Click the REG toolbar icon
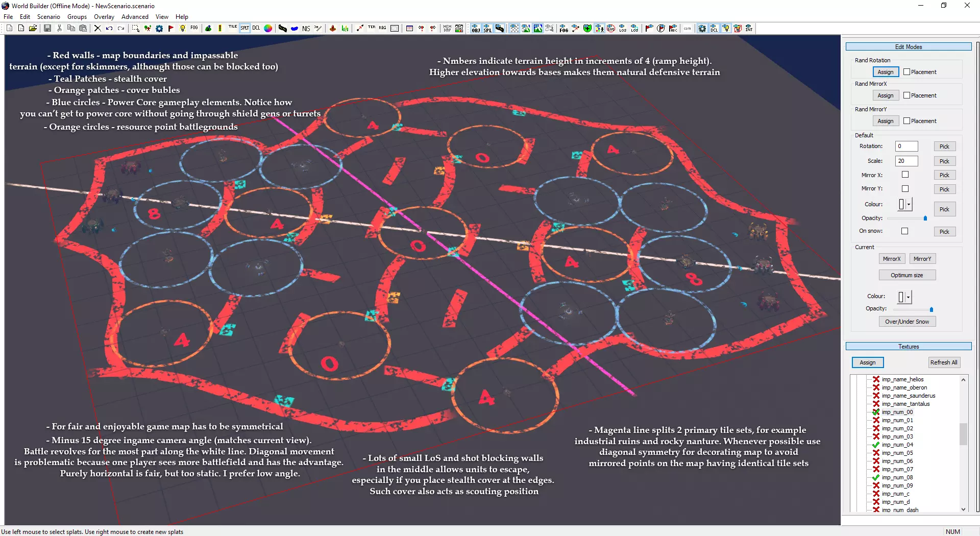This screenshot has height=536, width=980. (383, 29)
